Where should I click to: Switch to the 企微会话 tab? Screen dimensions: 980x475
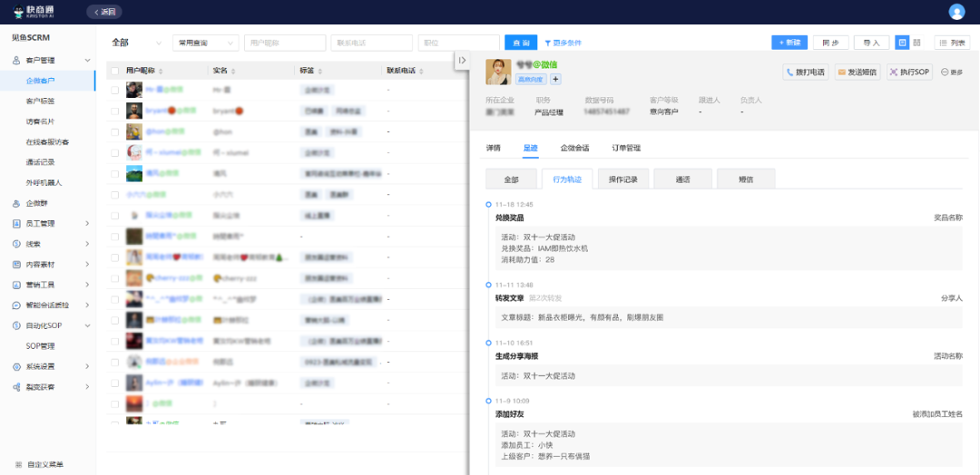(x=573, y=148)
